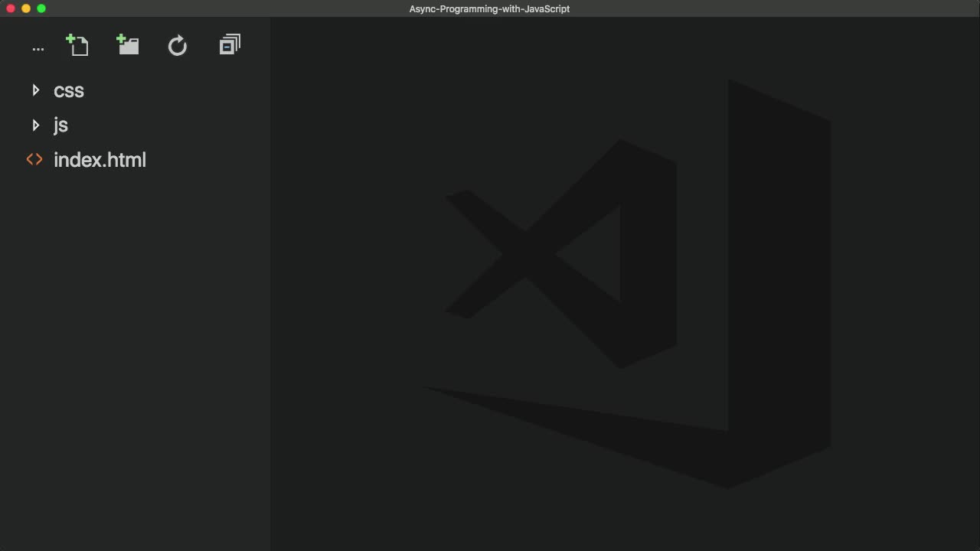Open more actions with the ellipsis icon
The width and height of the screenshot is (980, 551).
pos(38,47)
